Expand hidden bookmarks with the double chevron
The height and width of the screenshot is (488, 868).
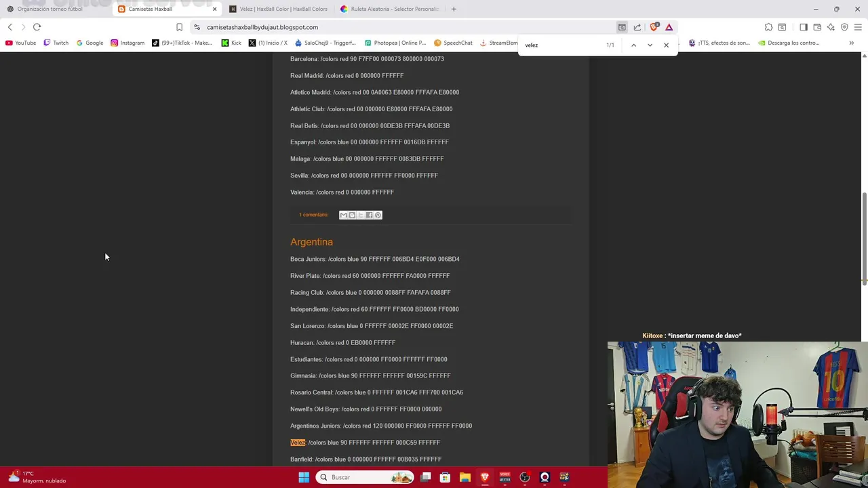(851, 43)
